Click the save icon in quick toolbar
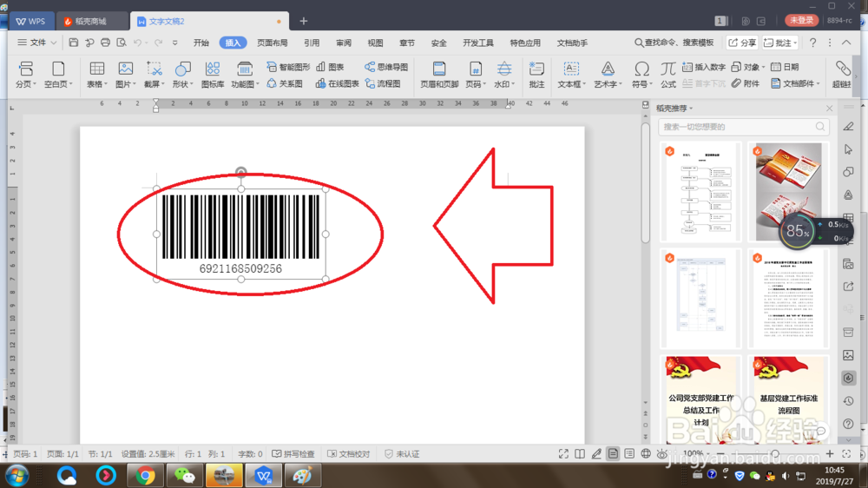 click(73, 43)
